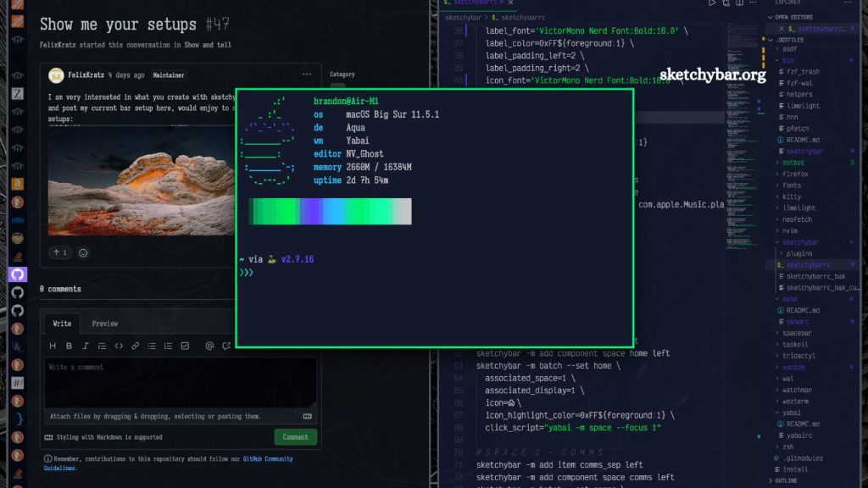Insert code markup in the comment toolbar
The height and width of the screenshot is (488, 868).
pos(119,346)
